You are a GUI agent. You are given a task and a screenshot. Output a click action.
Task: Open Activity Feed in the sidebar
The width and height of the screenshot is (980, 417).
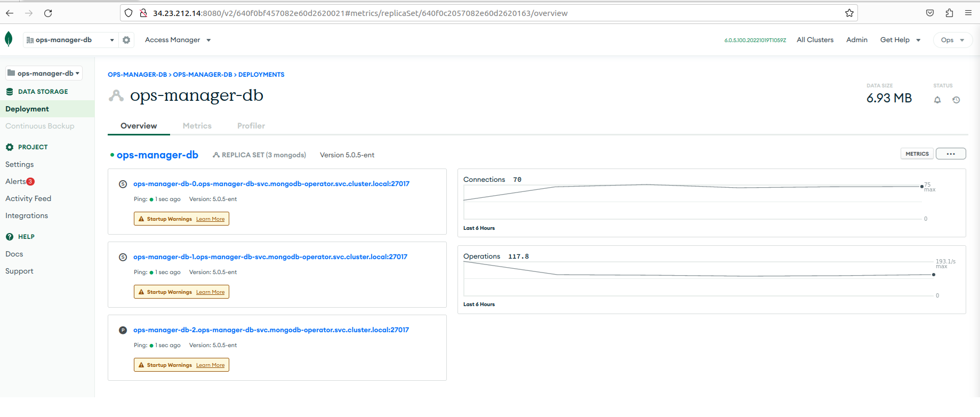tap(28, 198)
